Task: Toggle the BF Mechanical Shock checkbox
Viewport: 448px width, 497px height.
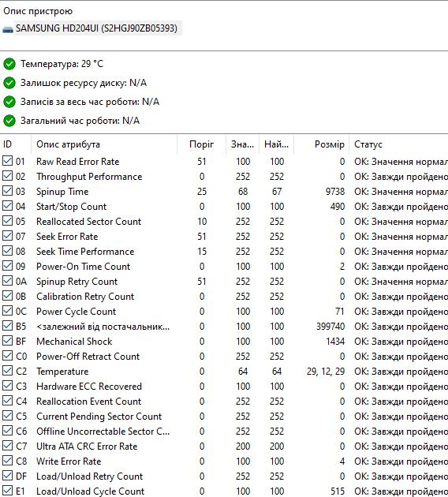Action: tap(8, 341)
